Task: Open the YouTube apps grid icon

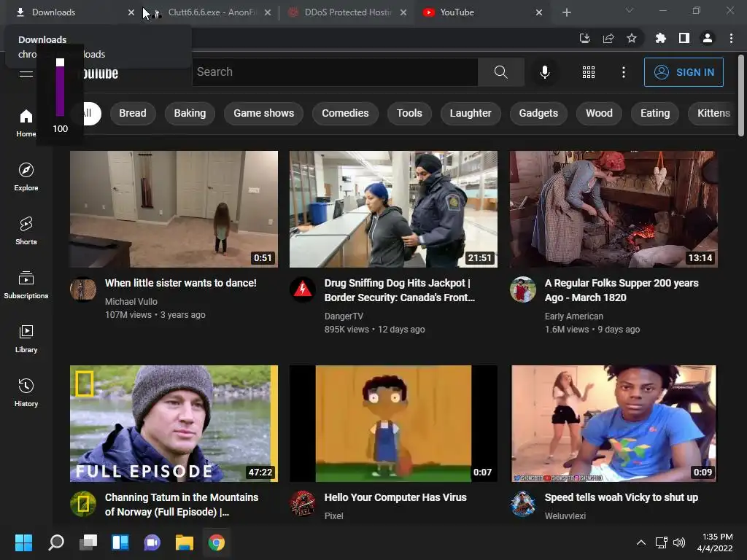Action: 589,72
